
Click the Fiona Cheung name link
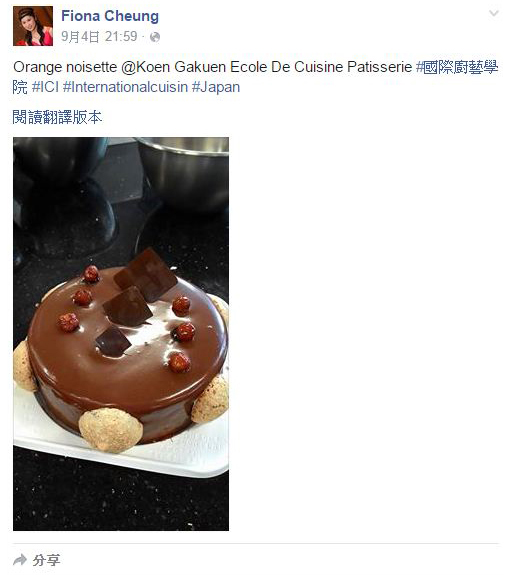tap(110, 16)
